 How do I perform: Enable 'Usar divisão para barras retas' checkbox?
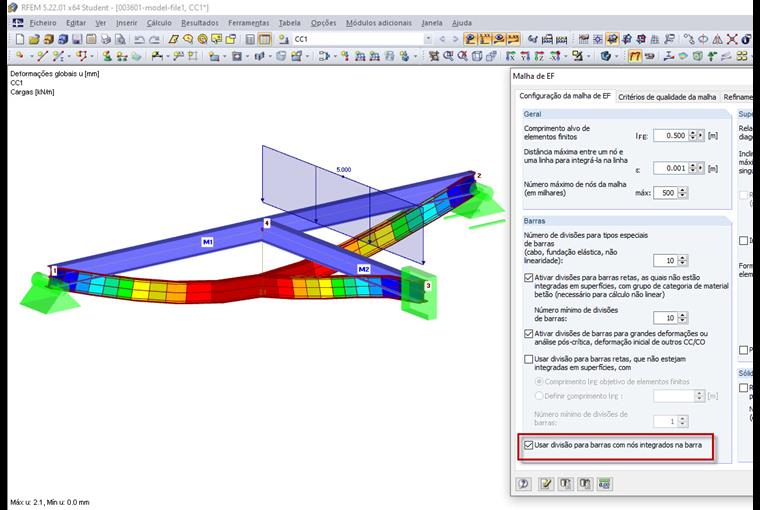[x=528, y=359]
